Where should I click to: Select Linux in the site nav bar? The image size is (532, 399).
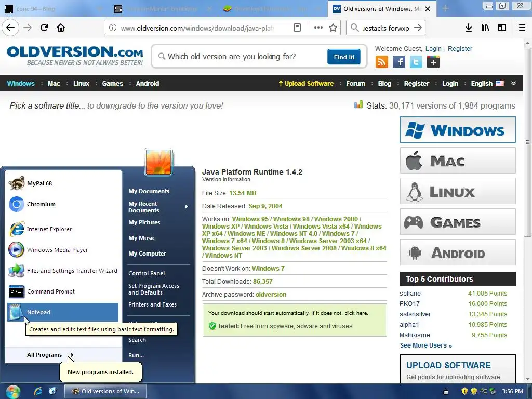pos(81,84)
